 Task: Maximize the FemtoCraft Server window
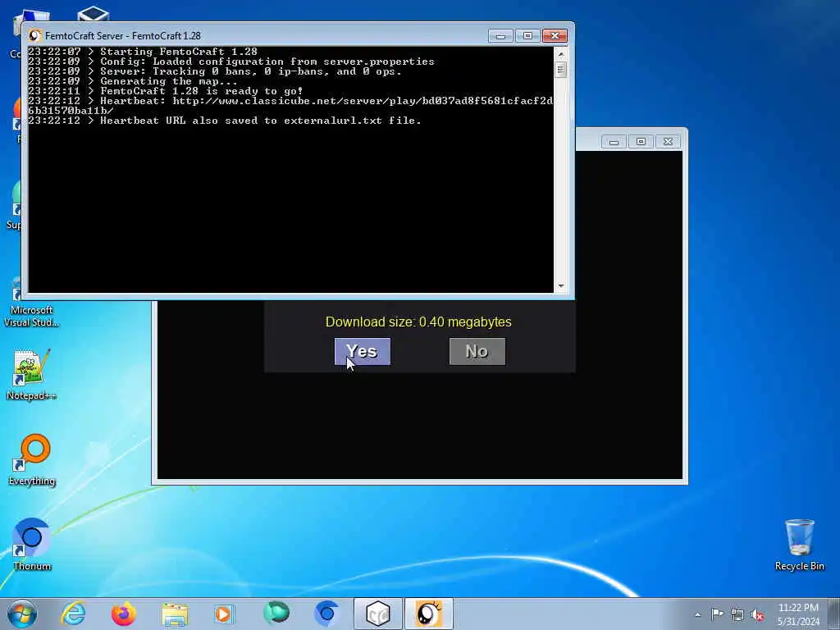click(x=527, y=36)
